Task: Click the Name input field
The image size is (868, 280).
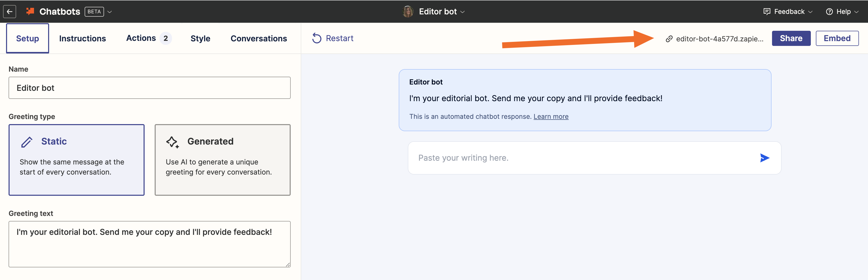Action: coord(150,88)
